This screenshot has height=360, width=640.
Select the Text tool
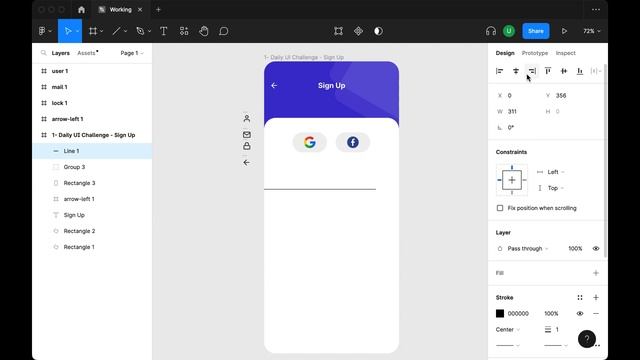(164, 31)
